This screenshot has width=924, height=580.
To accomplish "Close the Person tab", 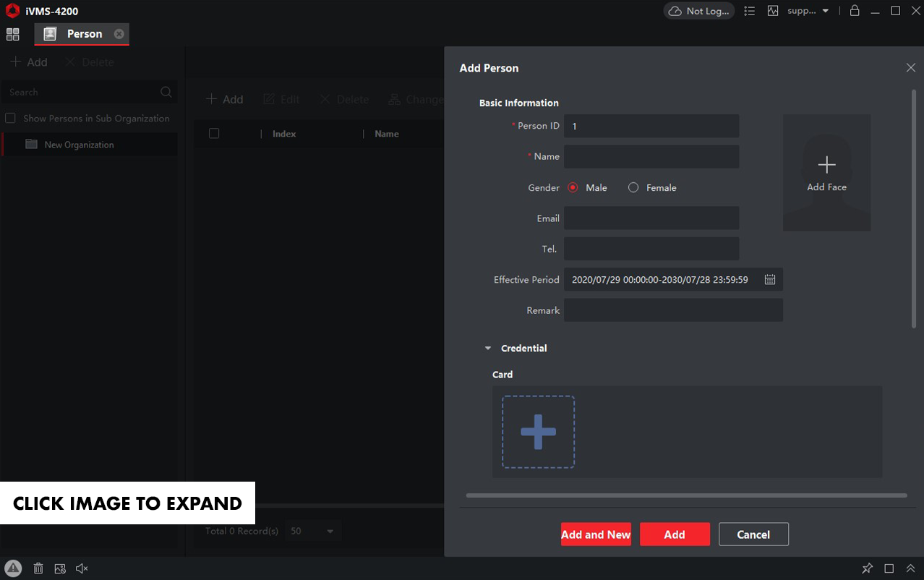I will tap(119, 34).
